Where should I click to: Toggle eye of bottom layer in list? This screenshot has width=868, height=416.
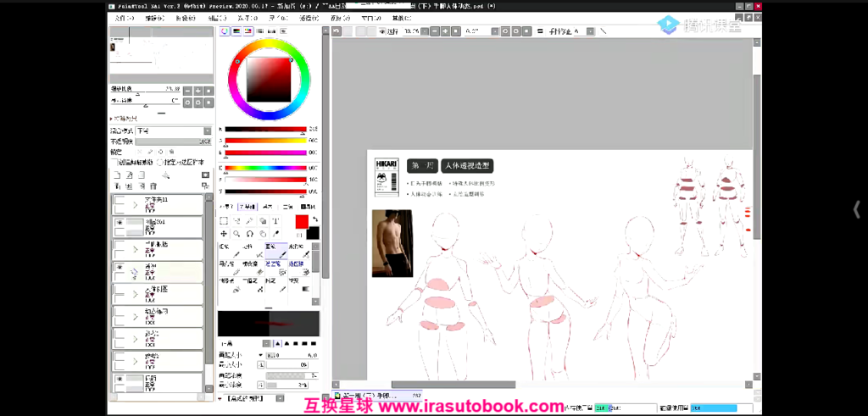119,379
